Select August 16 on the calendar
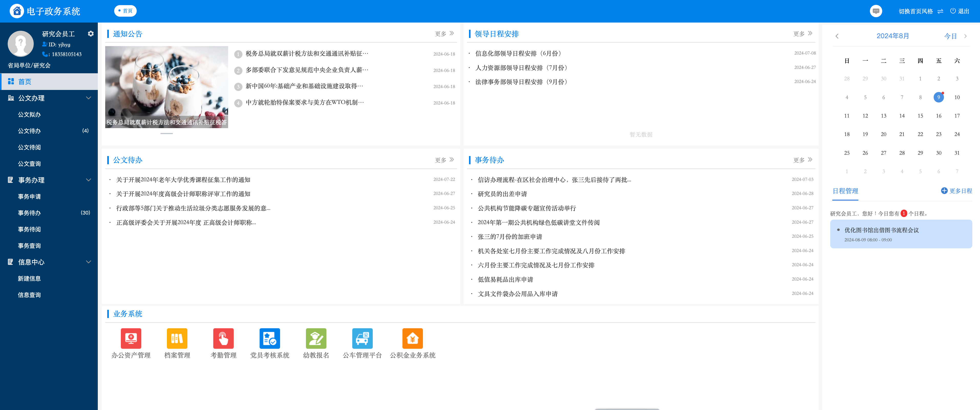This screenshot has height=410, width=980. [939, 116]
